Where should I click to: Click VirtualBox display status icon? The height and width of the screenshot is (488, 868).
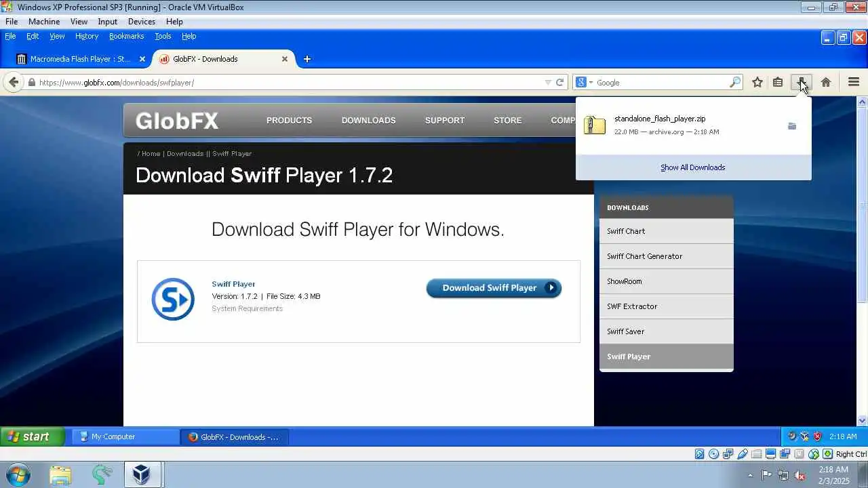pyautogui.click(x=771, y=454)
